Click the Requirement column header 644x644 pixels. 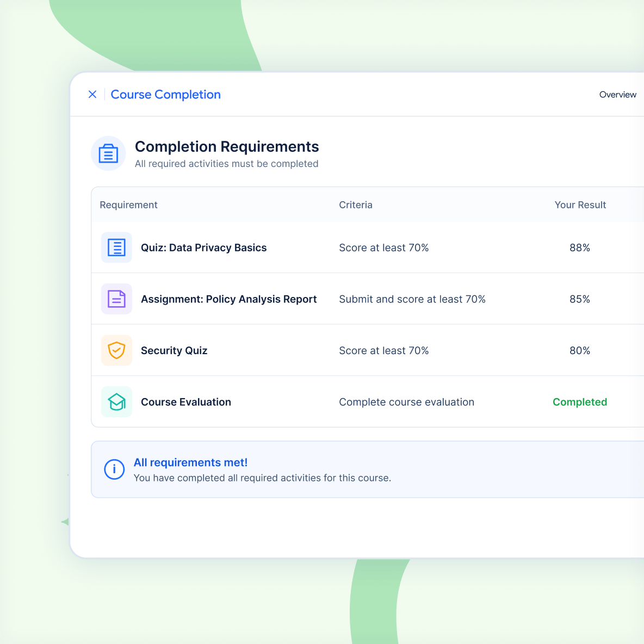pyautogui.click(x=128, y=205)
